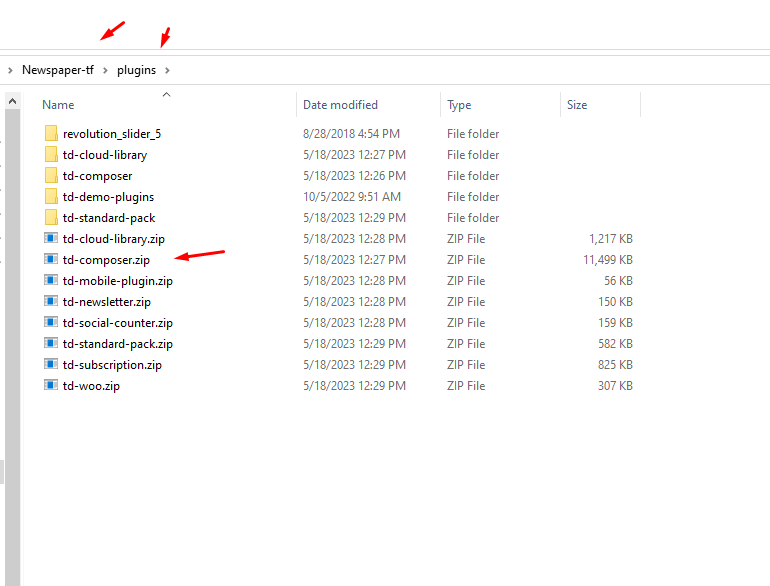The width and height of the screenshot is (770, 586).
Task: Select the td-cloud-library folder icon
Action: pos(52,155)
